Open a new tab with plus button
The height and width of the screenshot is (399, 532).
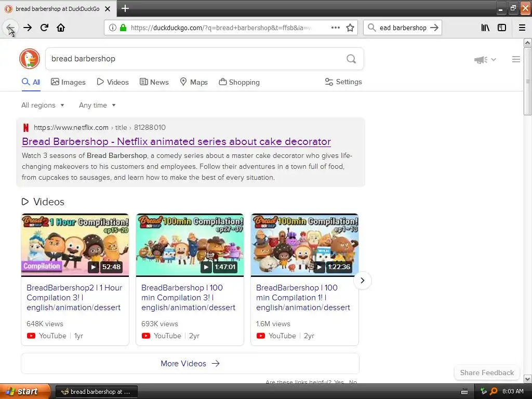pos(125,8)
